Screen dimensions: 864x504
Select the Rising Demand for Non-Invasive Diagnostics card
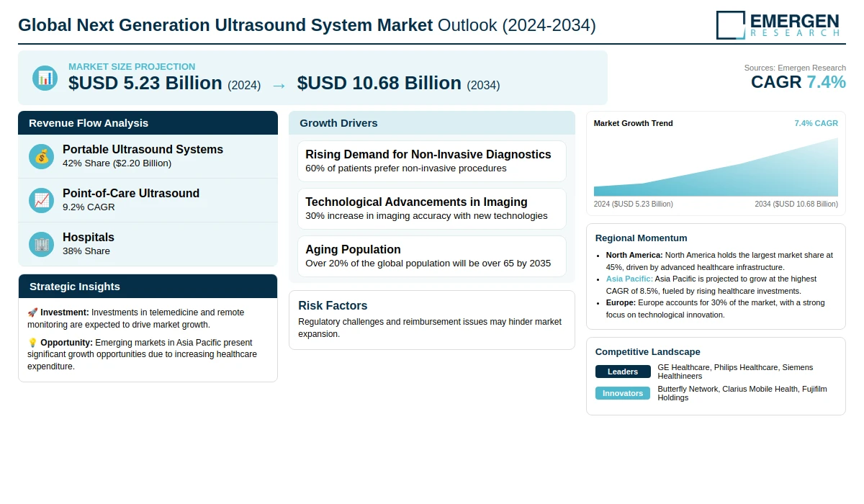tap(432, 161)
